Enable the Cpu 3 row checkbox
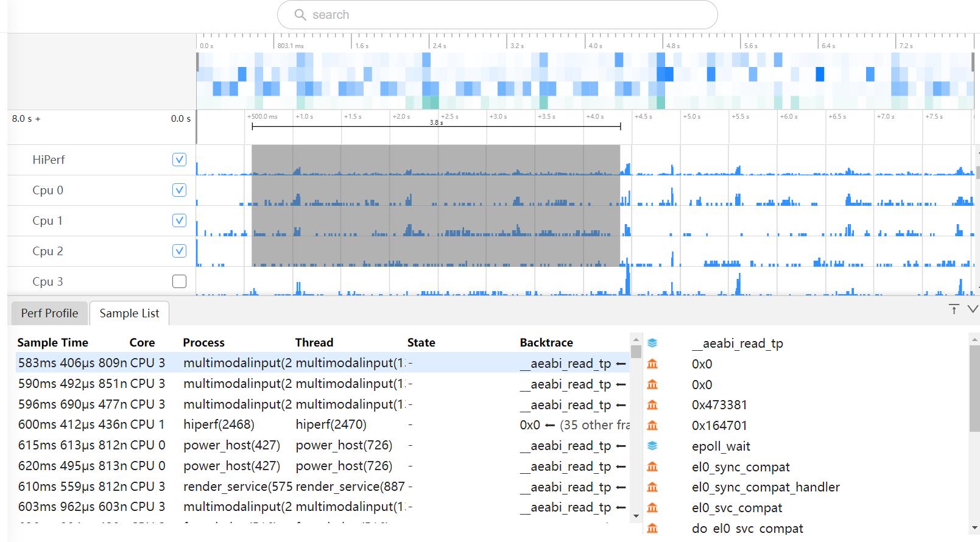The height and width of the screenshot is (542, 980). (179, 281)
